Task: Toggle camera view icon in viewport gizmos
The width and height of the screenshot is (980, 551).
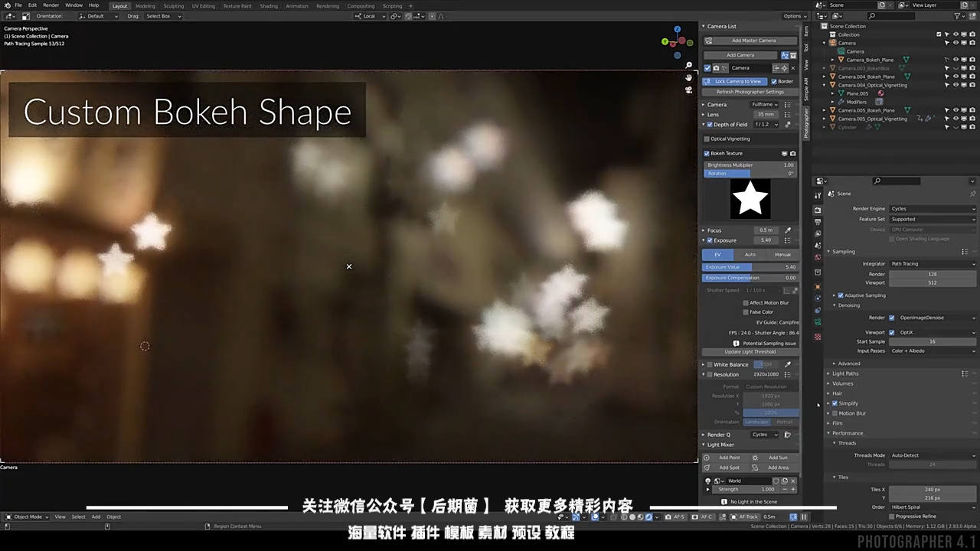Action: click(x=689, y=90)
